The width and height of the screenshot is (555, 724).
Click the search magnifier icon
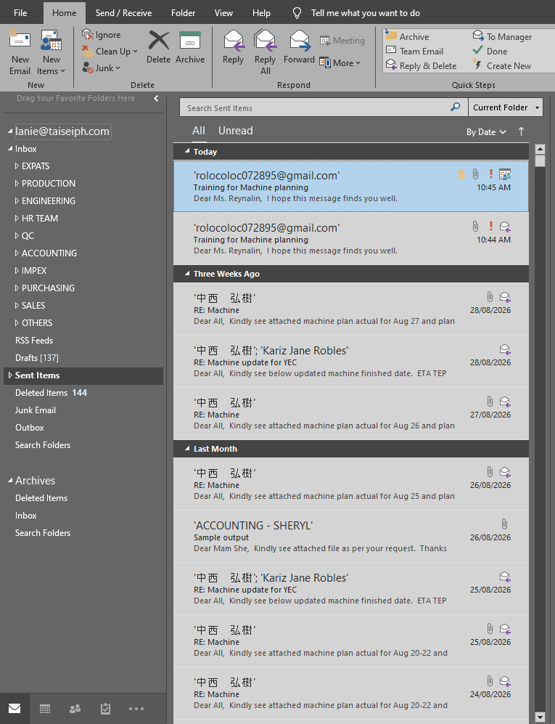pos(455,107)
